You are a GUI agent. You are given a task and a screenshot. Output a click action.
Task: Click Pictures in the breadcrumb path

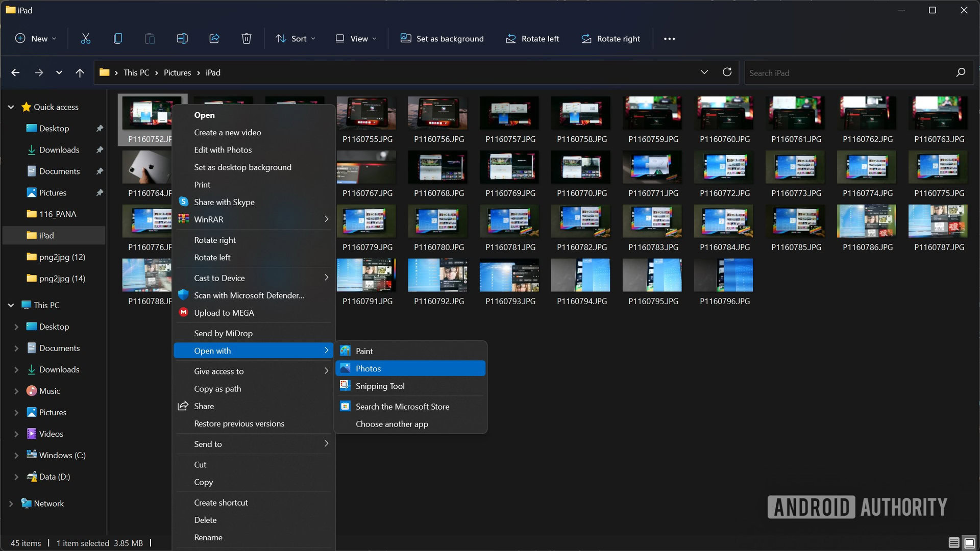click(x=177, y=72)
